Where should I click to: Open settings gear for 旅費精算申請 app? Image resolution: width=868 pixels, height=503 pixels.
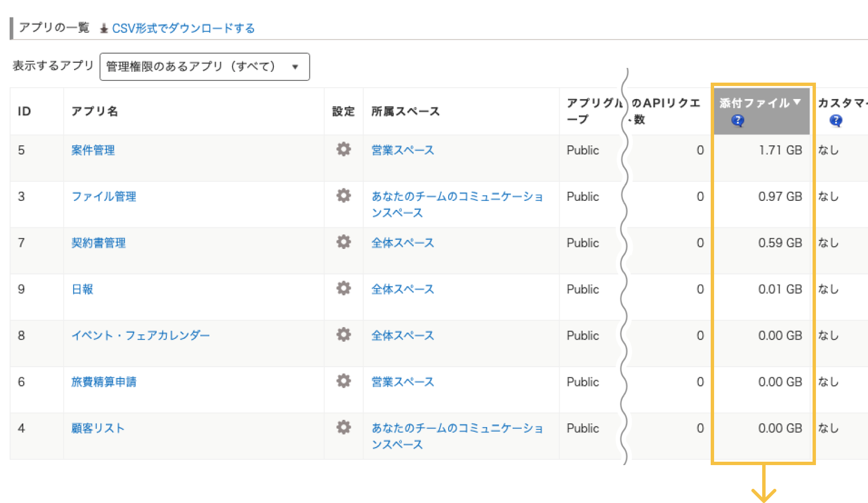pos(343,381)
